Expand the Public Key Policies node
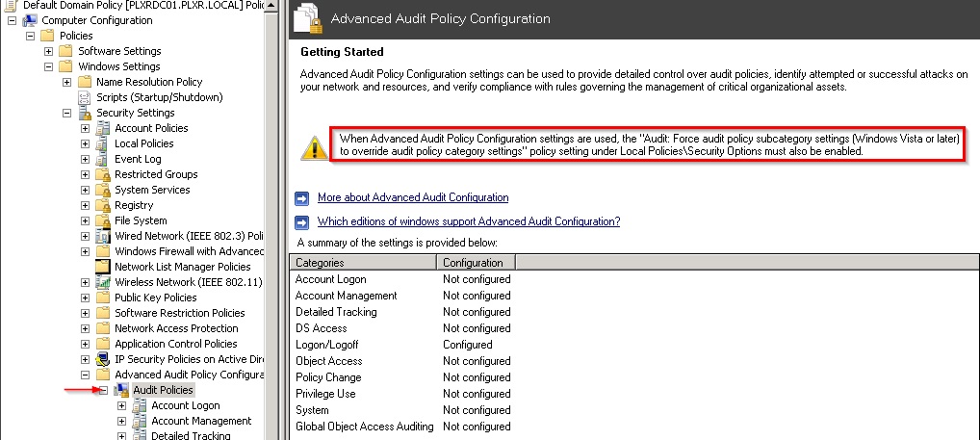 pos(85,298)
